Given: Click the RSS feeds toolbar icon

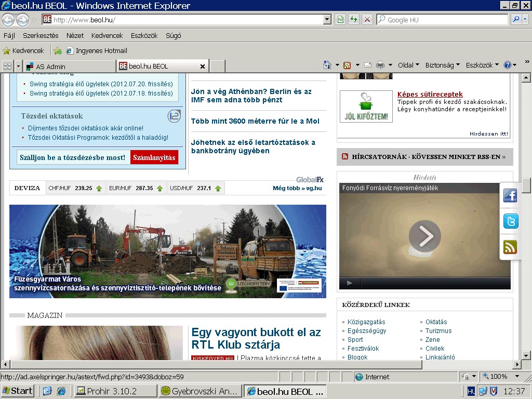Looking at the screenshot, I should pyautogui.click(x=347, y=65).
